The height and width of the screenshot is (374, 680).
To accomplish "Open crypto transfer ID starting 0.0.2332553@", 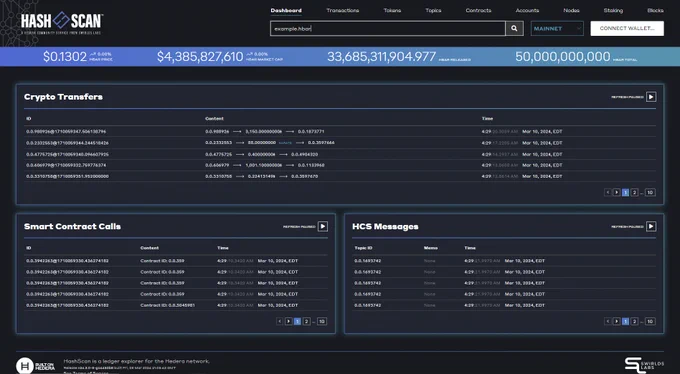I will 67,143.
